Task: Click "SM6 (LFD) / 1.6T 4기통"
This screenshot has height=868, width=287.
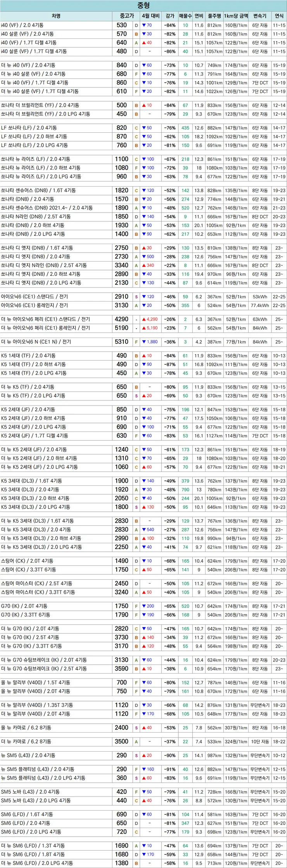Action: coord(27,814)
